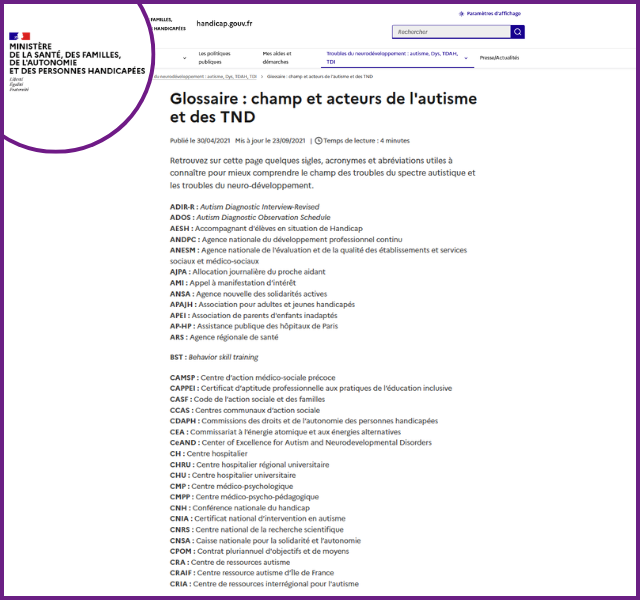The width and height of the screenshot is (640, 600).
Task: Click the CNIA glossary entry
Action: (258, 518)
